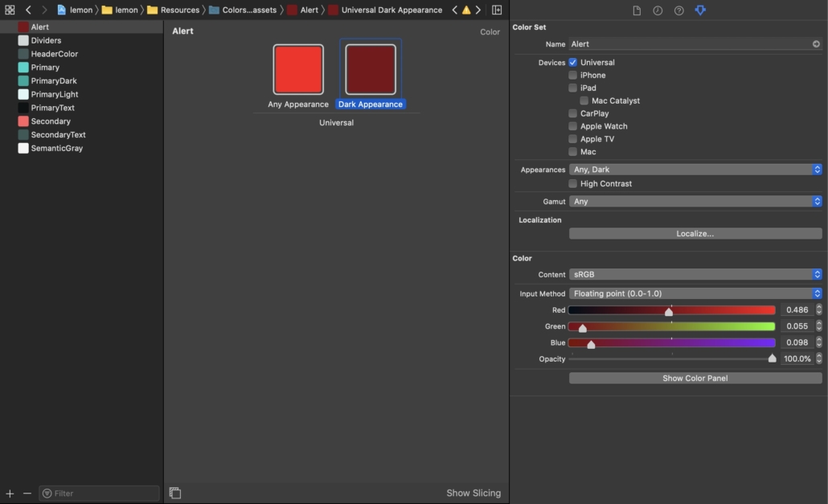Add a new editor pane
This screenshot has width=828, height=504.
pyautogui.click(x=497, y=10)
